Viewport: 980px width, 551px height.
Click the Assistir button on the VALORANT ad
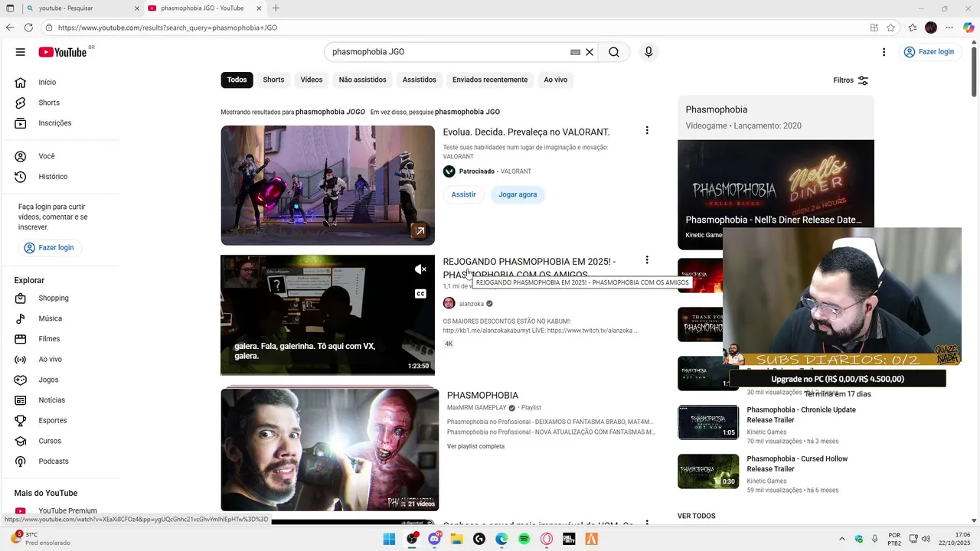[463, 194]
